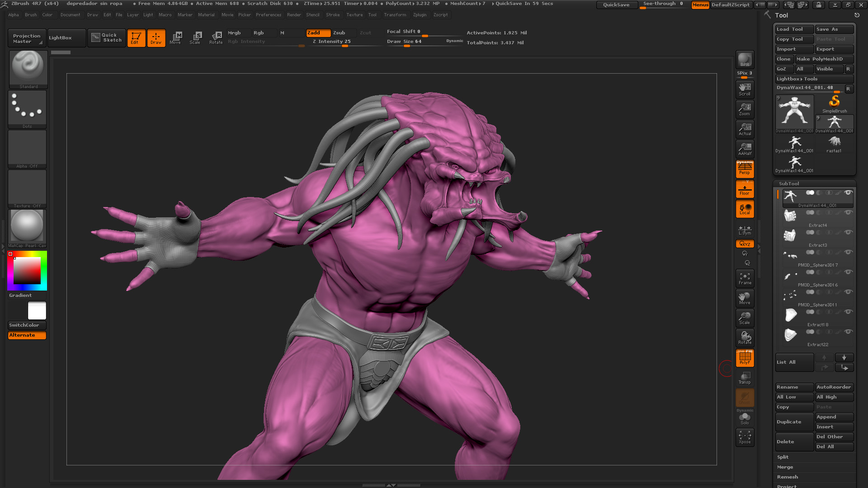
Task: Select the rastas1 tool thumbnail
Action: [x=834, y=144]
